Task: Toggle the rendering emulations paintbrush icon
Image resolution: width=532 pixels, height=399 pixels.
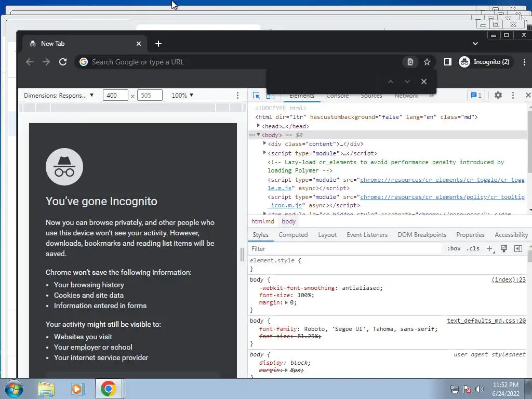Action: [x=504, y=249]
